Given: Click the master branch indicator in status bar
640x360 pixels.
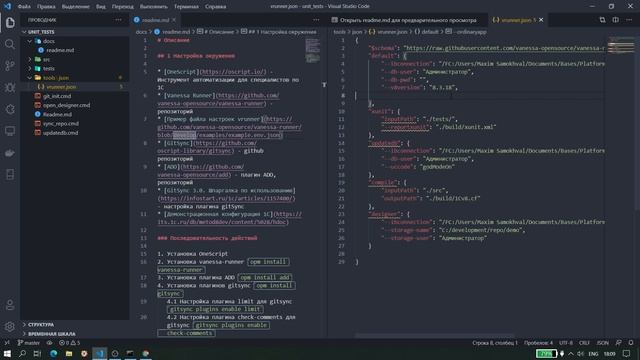Looking at the screenshot, I should pyautogui.click(x=29, y=343).
